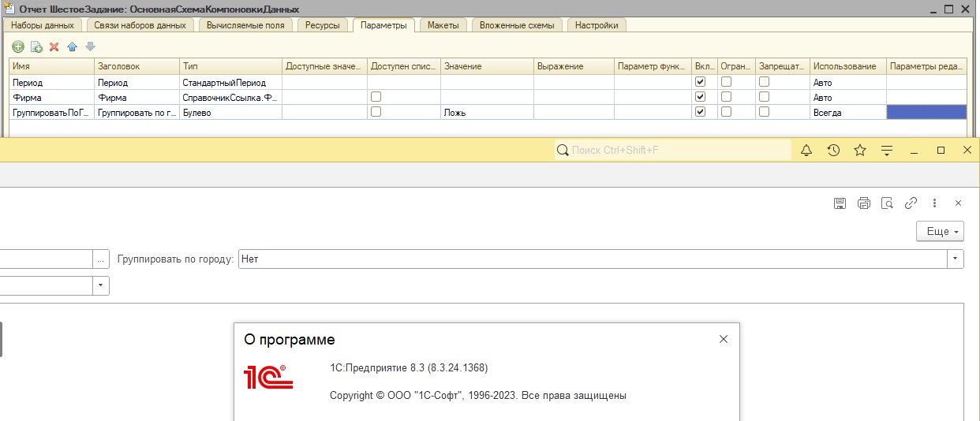Enable the Запрещат... checkbox in ГруппироватьПоГ... row
Viewport: 980px width, 421px height.
(764, 112)
